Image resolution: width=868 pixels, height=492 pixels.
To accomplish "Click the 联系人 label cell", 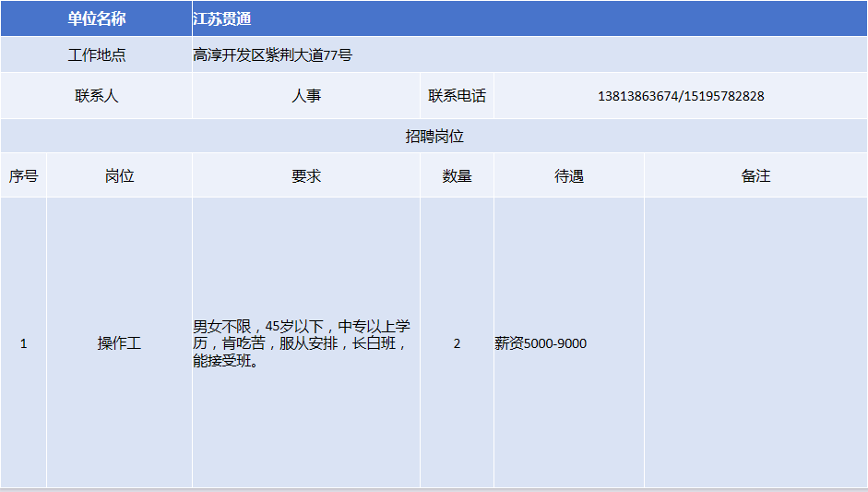I will click(x=96, y=96).
